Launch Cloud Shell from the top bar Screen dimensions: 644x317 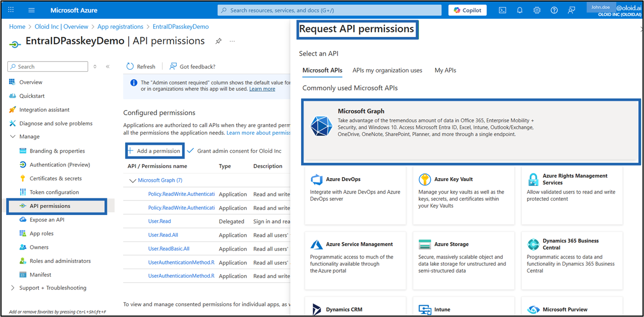coord(502,10)
